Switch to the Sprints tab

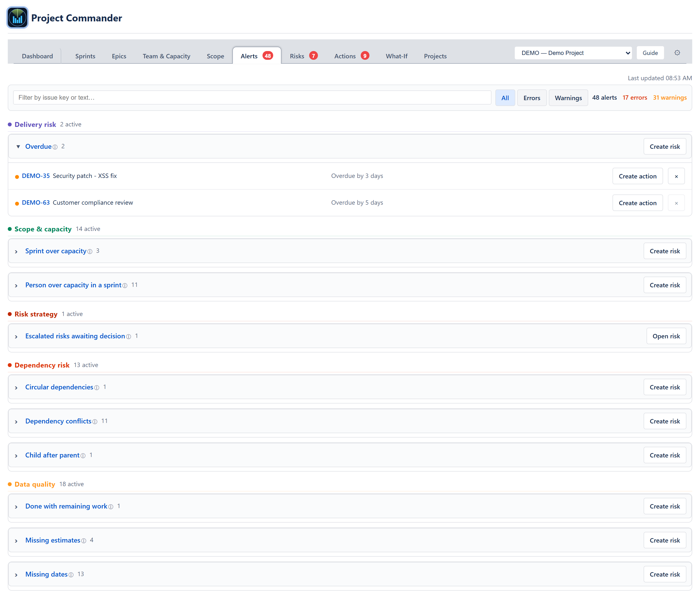[85, 56]
